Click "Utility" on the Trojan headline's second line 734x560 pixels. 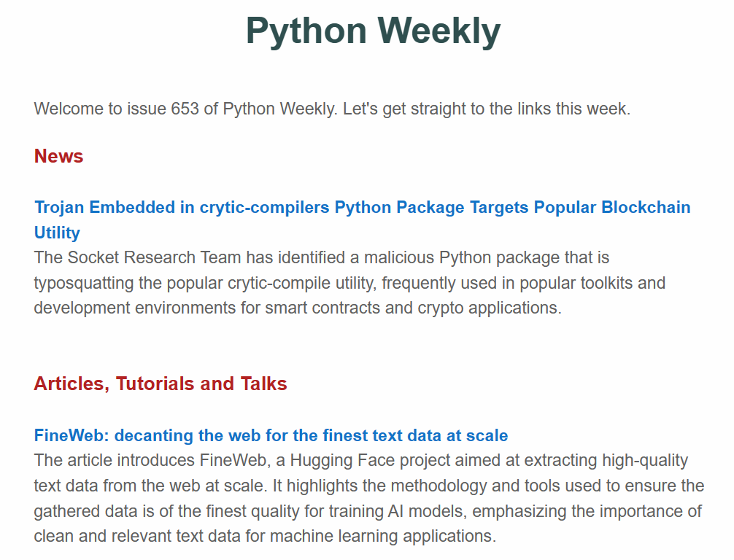(57, 233)
